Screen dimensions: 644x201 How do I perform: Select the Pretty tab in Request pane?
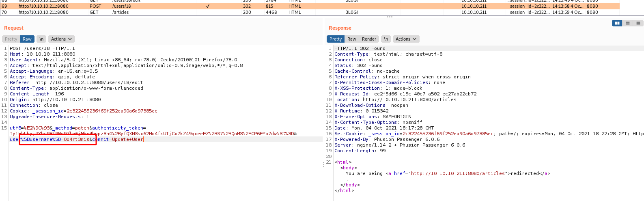11,39
